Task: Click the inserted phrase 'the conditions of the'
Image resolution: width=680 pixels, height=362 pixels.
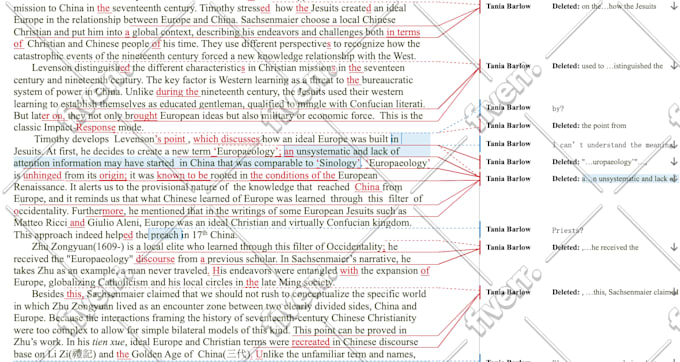Action: click(293, 176)
